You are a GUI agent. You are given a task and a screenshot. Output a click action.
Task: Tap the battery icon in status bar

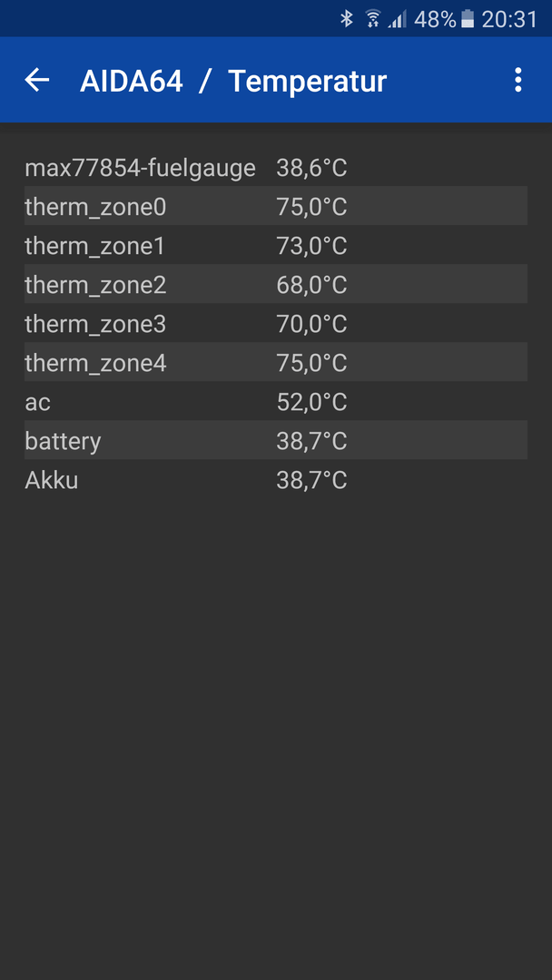click(x=468, y=19)
